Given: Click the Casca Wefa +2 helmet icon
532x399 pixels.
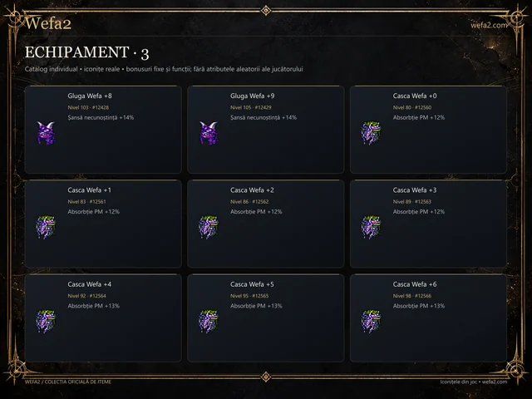Looking at the screenshot, I should (209, 227).
